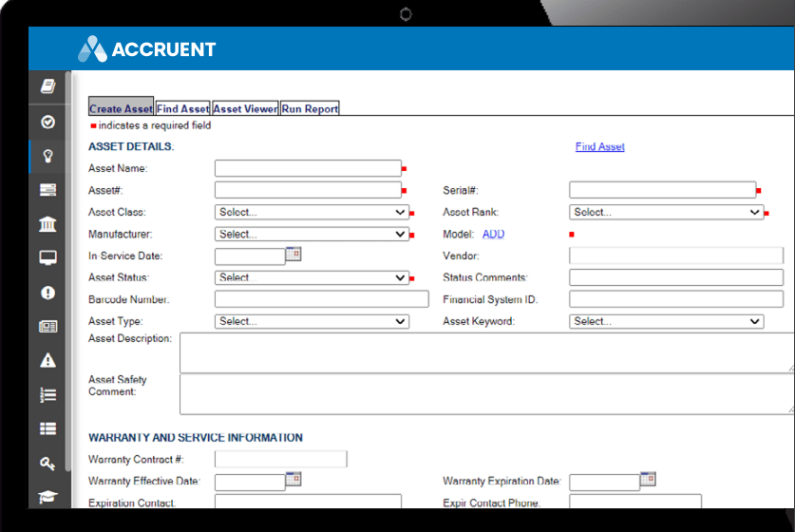This screenshot has width=795, height=532.
Task: Click into the Asset Name field
Action: tap(308, 169)
